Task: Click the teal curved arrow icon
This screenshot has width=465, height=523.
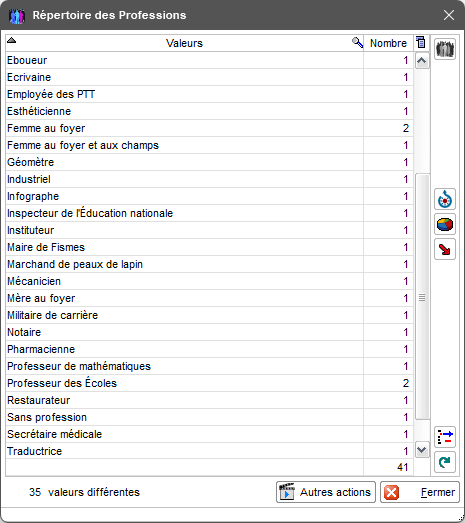Action: point(445,462)
